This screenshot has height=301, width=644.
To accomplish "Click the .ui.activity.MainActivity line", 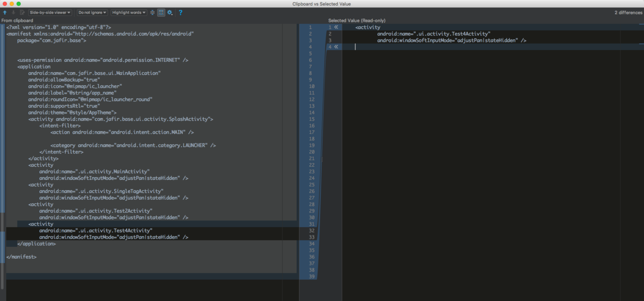I will (95, 172).
